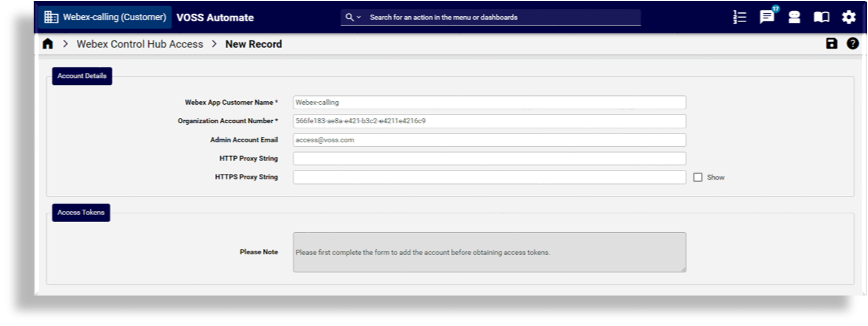The height and width of the screenshot is (326, 868).
Task: Click the VOSS Automate title
Action: pyautogui.click(x=215, y=17)
